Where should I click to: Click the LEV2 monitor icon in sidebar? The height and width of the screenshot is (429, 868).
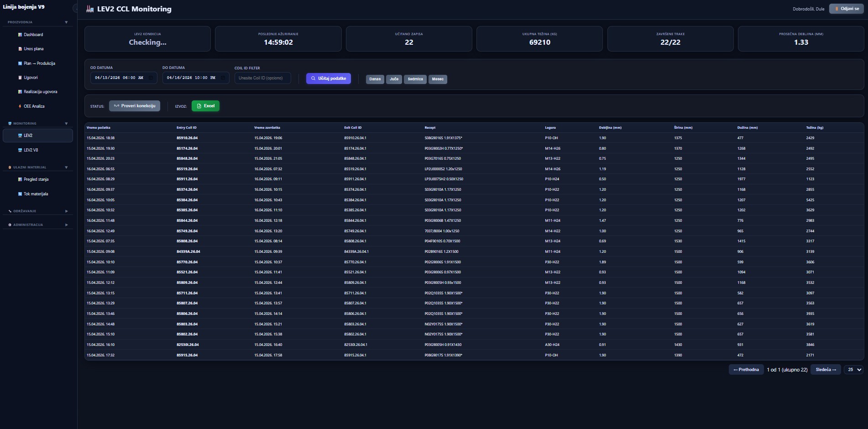click(x=20, y=136)
